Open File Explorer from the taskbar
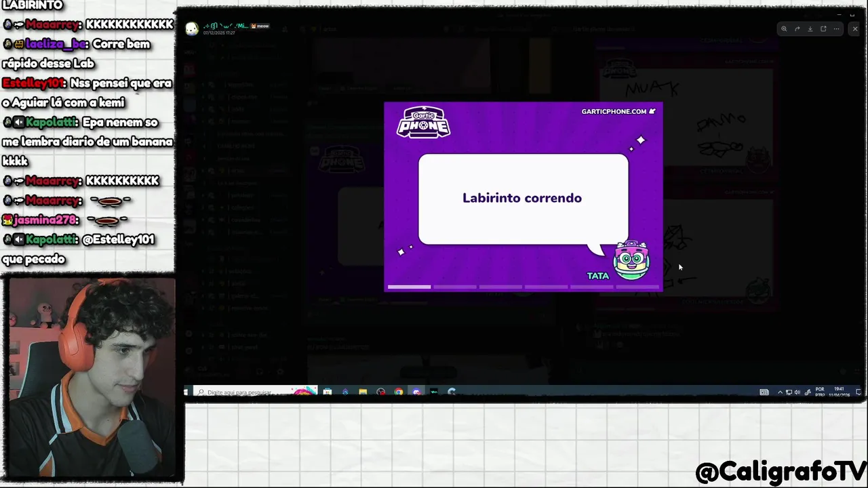 pyautogui.click(x=363, y=392)
